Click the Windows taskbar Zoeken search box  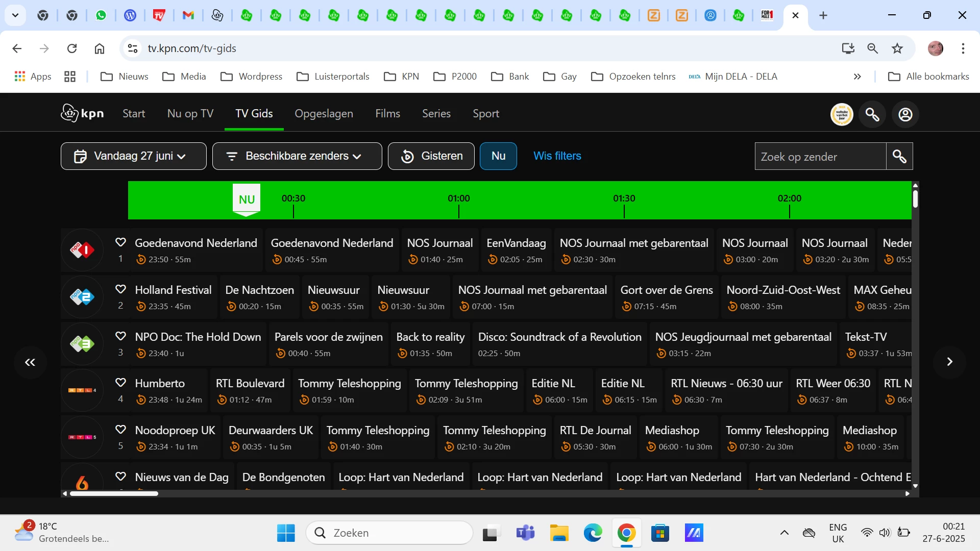coord(389,533)
